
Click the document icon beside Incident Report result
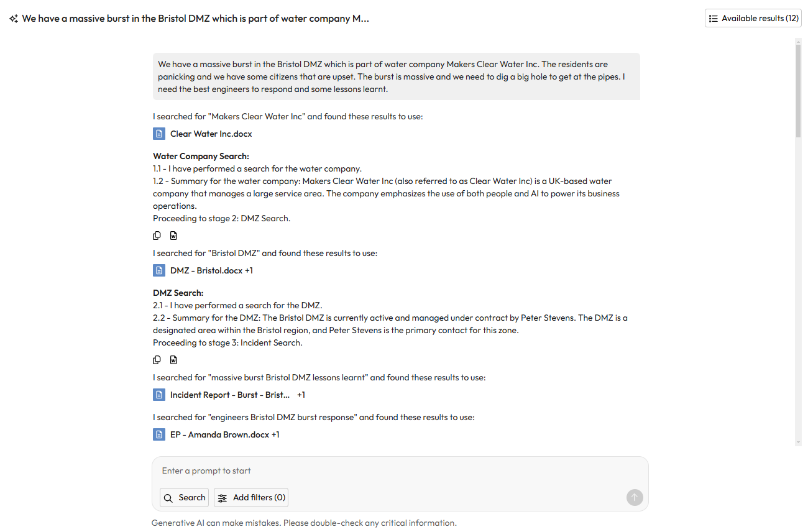pos(159,395)
